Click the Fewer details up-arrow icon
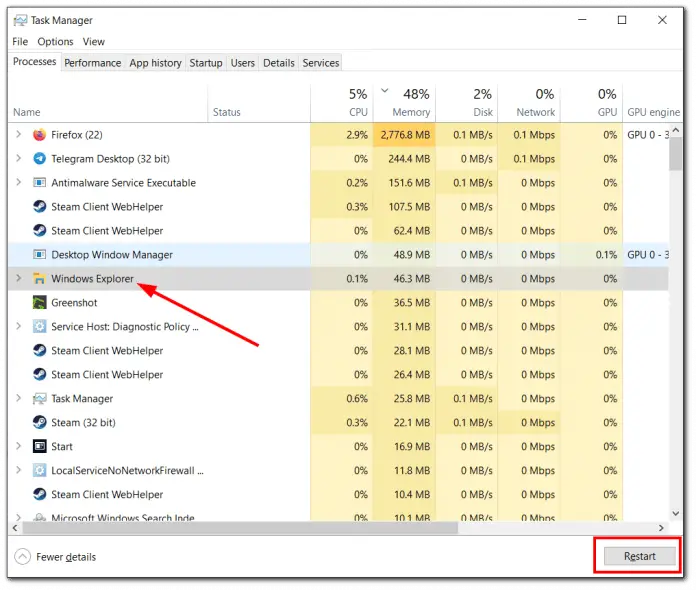Screen dimensions: 696x590 click(22, 556)
